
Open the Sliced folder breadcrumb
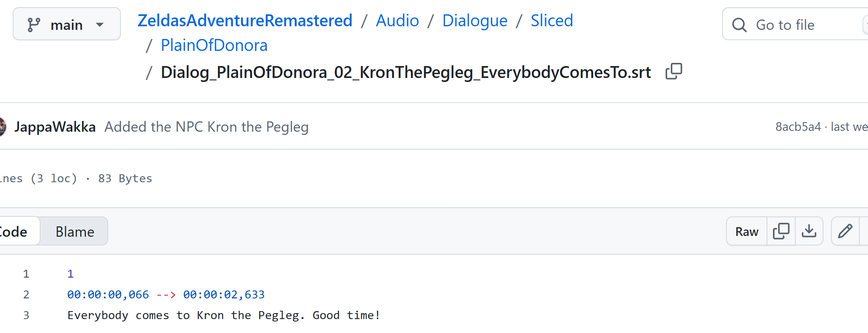tap(552, 20)
